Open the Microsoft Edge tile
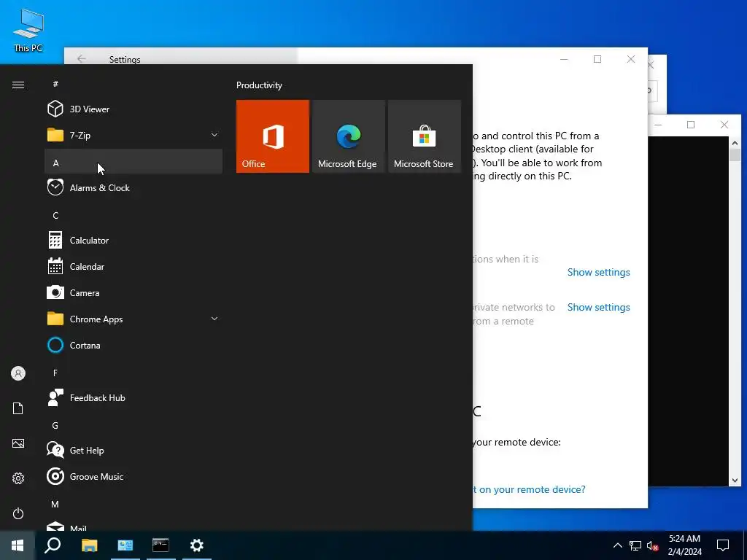Image resolution: width=747 pixels, height=560 pixels. point(348,136)
